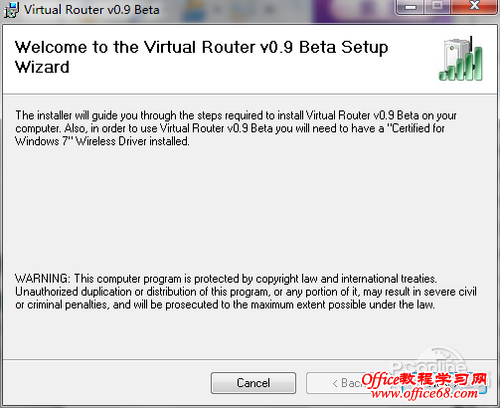This screenshot has height=408, width=500.
Task: Click the "Virtual Router v0.9 Beta" window title
Action: [92, 10]
